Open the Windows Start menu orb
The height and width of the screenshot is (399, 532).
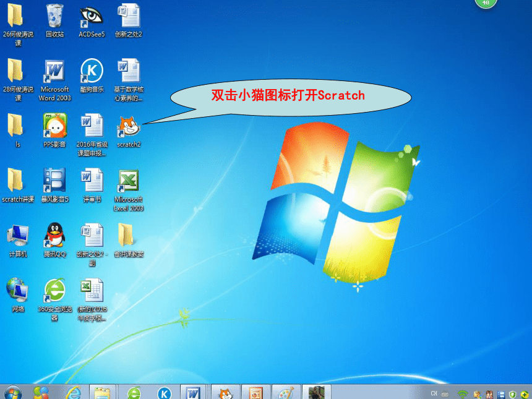coord(14,393)
